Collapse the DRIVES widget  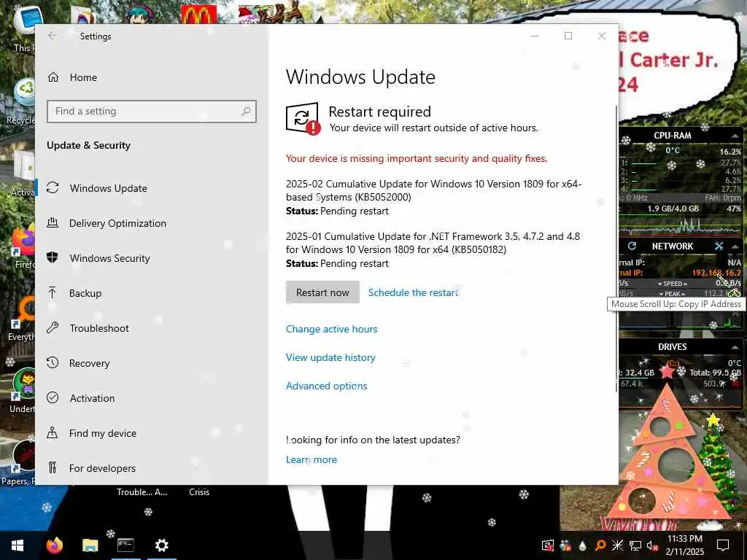(735, 347)
